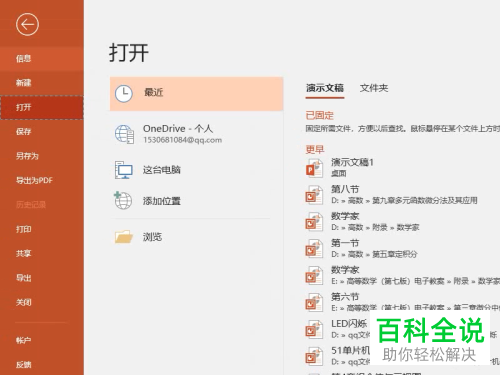Select OneDrive - 个人 location
This screenshot has width=500, height=375.
(x=197, y=134)
